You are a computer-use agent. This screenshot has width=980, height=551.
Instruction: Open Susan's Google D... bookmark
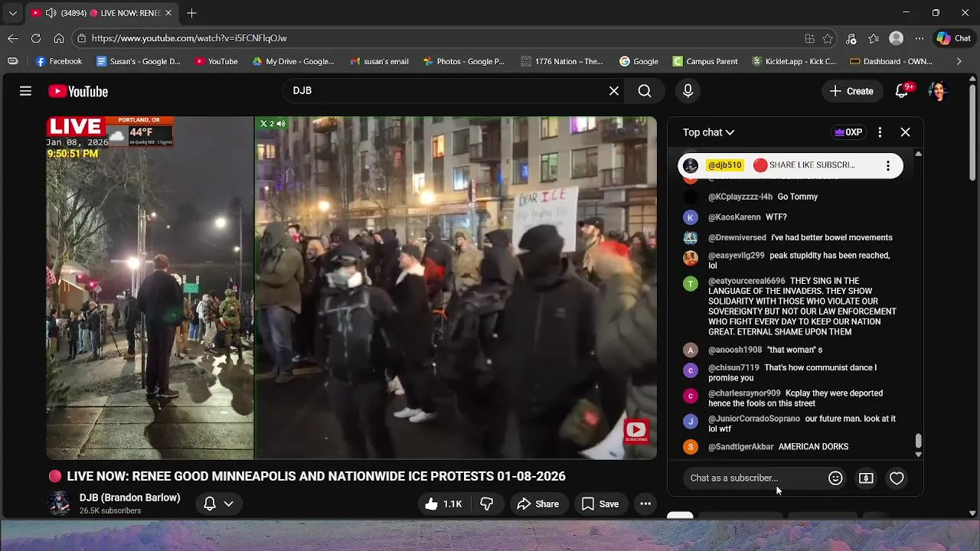click(x=139, y=61)
